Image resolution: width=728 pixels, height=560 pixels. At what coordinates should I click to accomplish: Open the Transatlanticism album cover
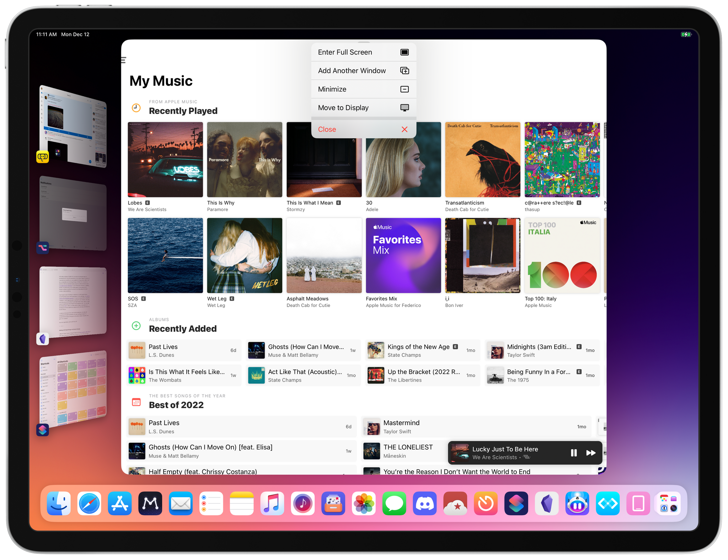(483, 160)
